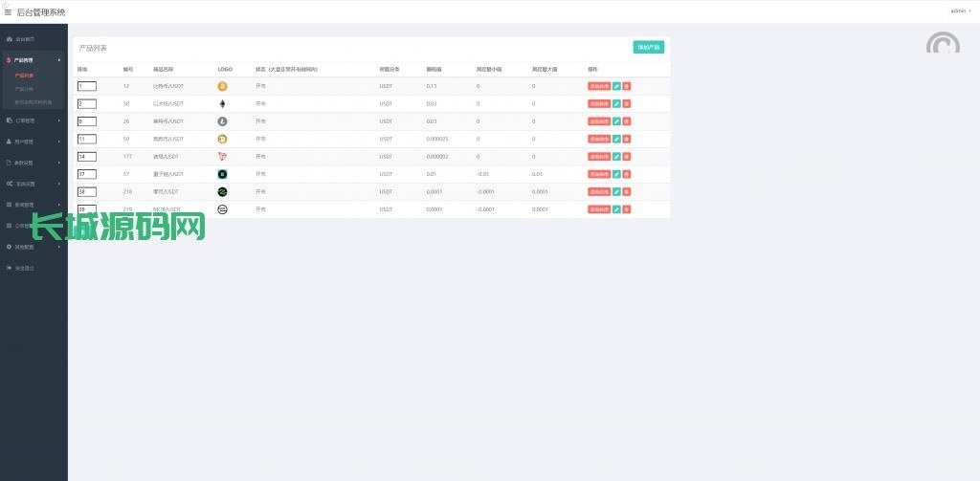Viewport: 980px width, 481px height.
Task: Open the admin user dropdown
Action: point(960,11)
